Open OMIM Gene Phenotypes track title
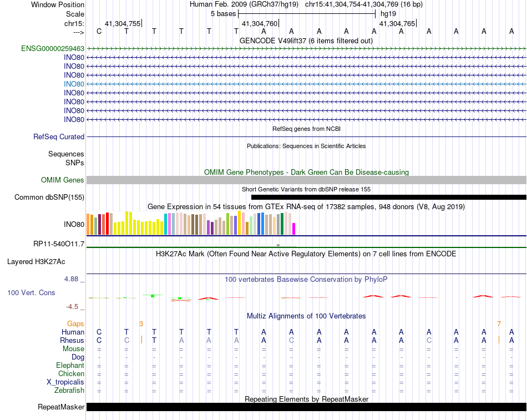Screen dimensions: 527x420 [x=306, y=172]
